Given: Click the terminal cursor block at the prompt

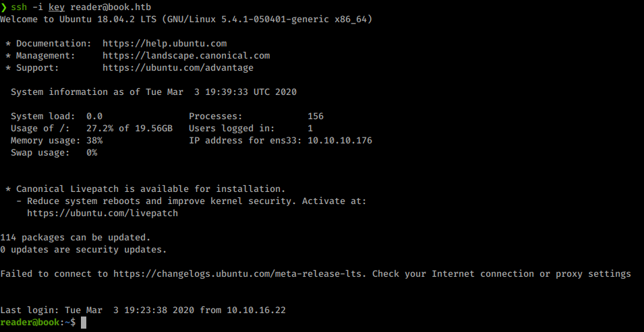Looking at the screenshot, I should pos(84,323).
